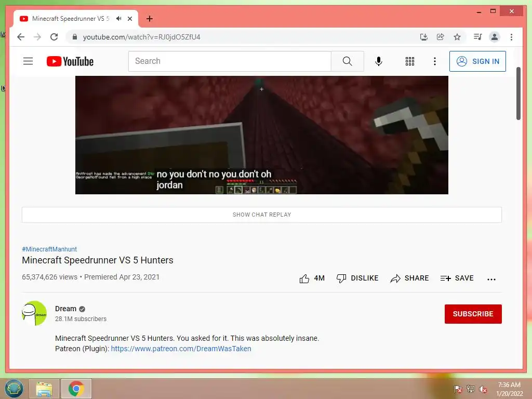Click the page vertical scrollbar thumb
The height and width of the screenshot is (399, 532).
[518, 94]
